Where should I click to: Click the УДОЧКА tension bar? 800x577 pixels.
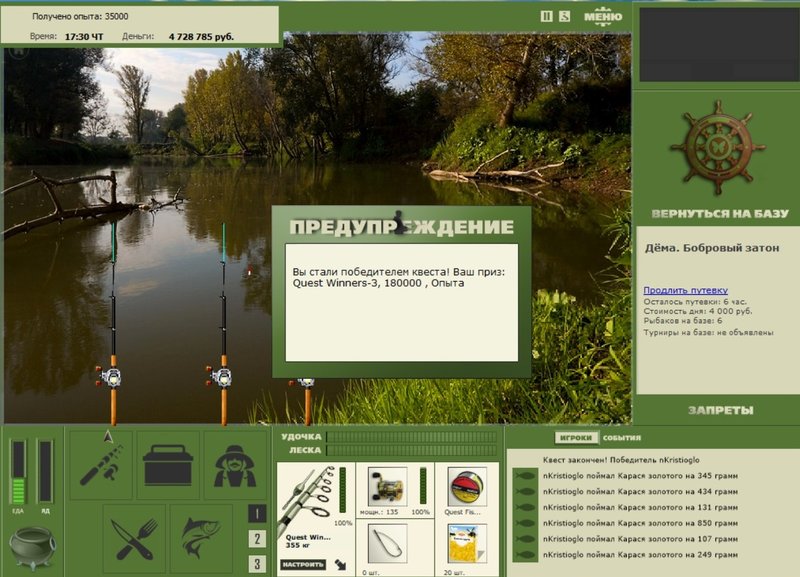click(411, 437)
